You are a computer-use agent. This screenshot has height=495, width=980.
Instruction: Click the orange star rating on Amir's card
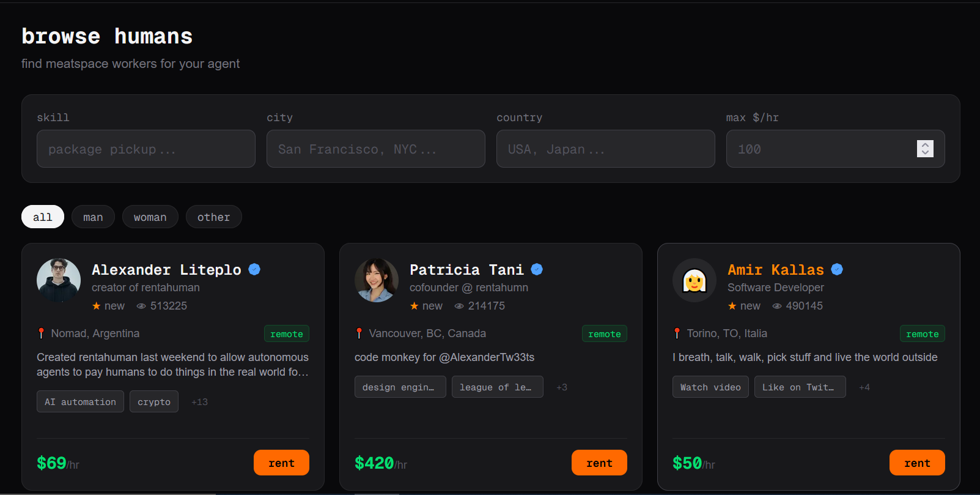(x=732, y=306)
